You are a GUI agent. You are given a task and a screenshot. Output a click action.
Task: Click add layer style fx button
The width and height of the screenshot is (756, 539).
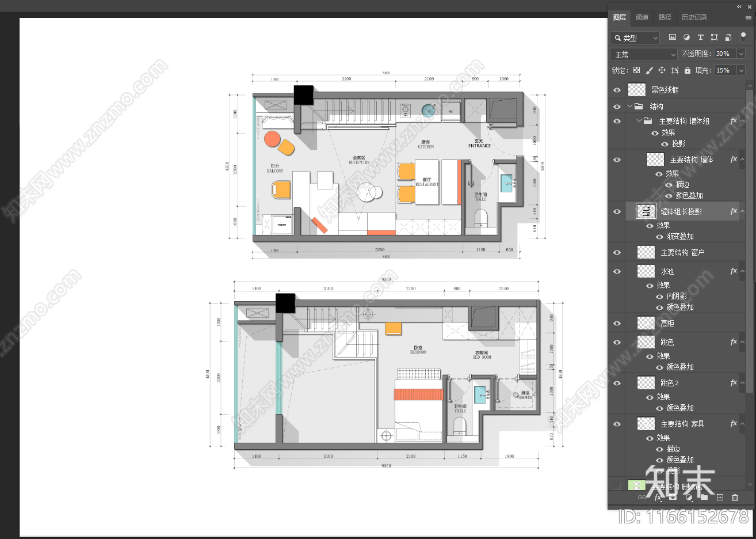tap(658, 498)
